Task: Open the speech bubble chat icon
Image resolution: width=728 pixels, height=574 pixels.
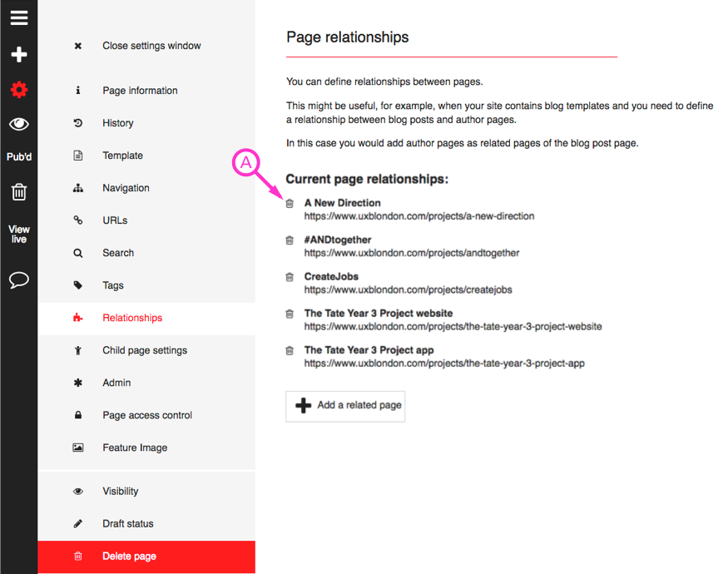Action: coord(19,280)
